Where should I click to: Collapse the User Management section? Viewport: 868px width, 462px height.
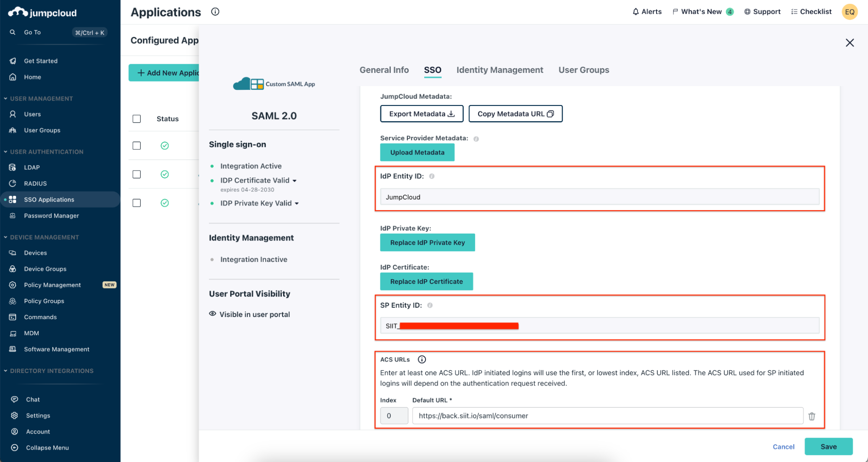[6, 99]
